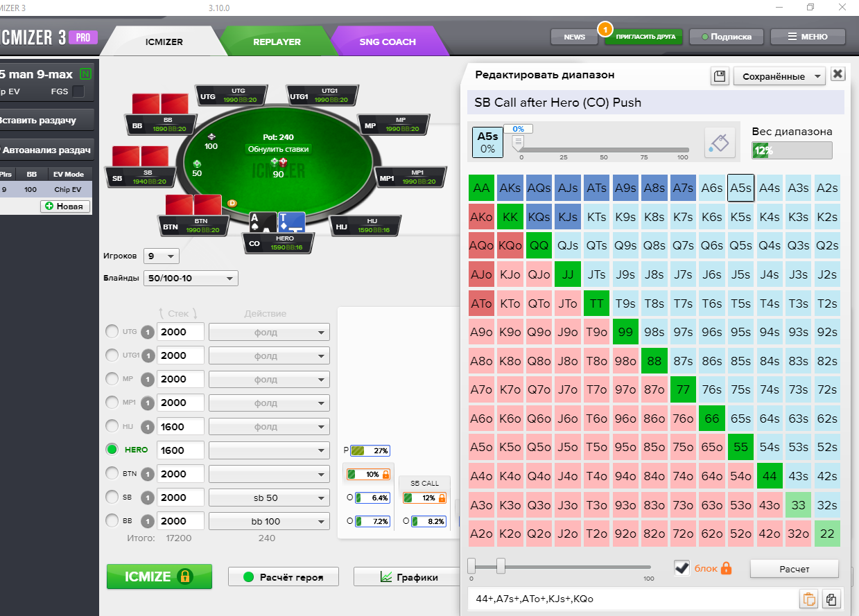Image resolution: width=859 pixels, height=616 pixels.
Task: Select the BTN position radio button
Action: click(112, 473)
